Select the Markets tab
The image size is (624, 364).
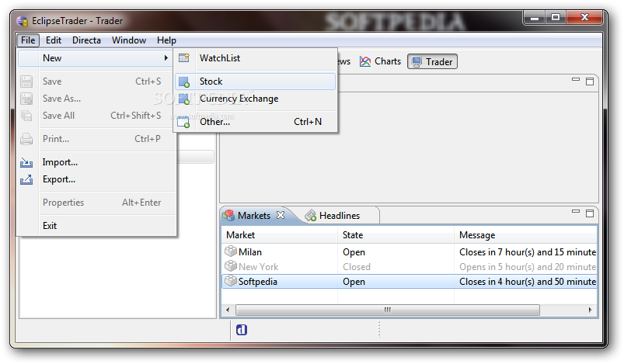(x=254, y=216)
